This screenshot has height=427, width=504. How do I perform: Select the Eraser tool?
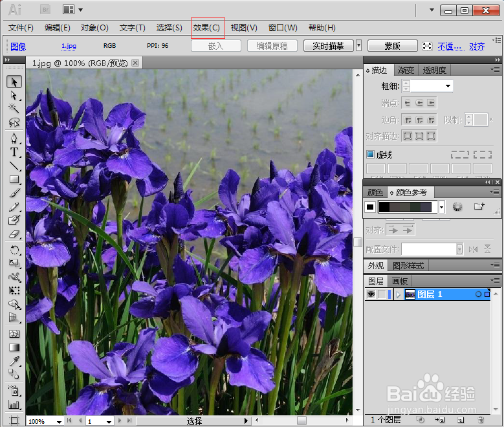(x=14, y=234)
